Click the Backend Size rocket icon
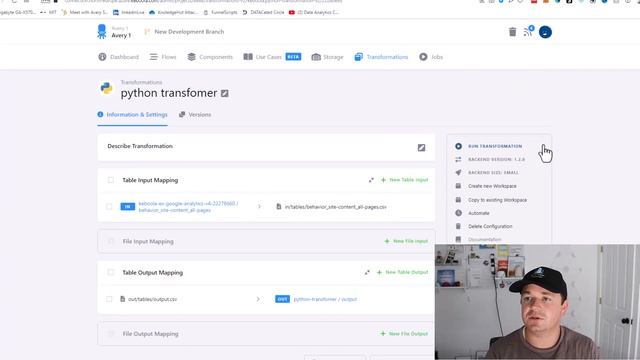Screen dimensions: 640x360 [x=458, y=173]
